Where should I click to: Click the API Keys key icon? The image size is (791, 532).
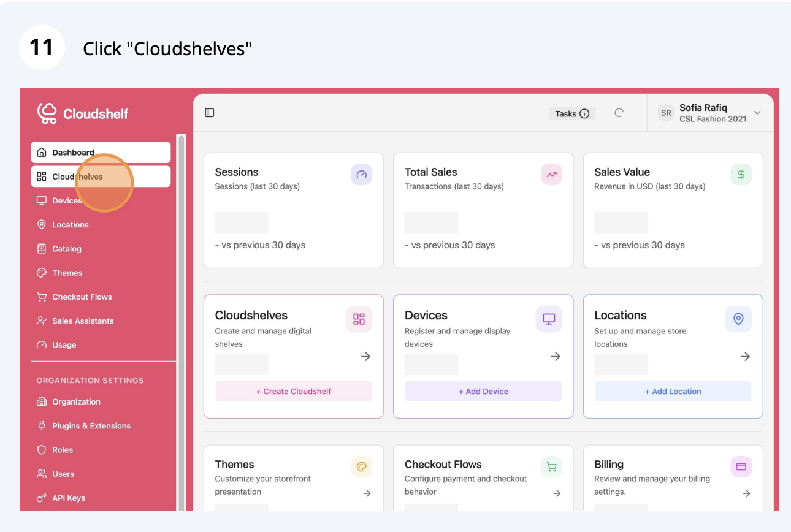click(42, 498)
